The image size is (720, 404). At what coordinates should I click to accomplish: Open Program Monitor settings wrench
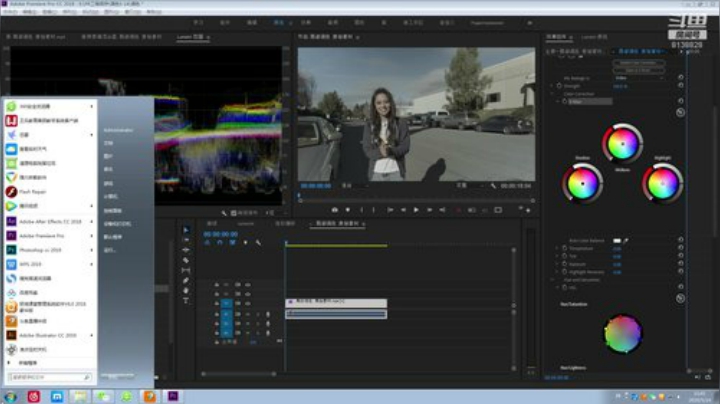[x=493, y=186]
